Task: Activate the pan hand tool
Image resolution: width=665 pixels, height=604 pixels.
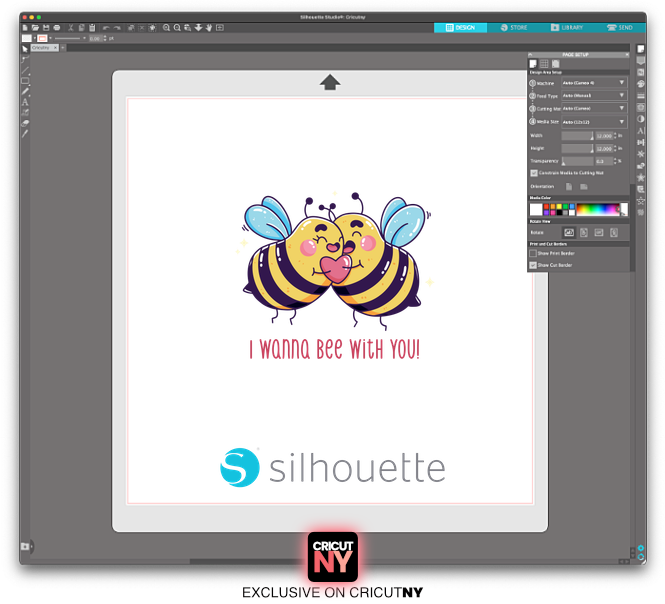Action: tap(209, 28)
